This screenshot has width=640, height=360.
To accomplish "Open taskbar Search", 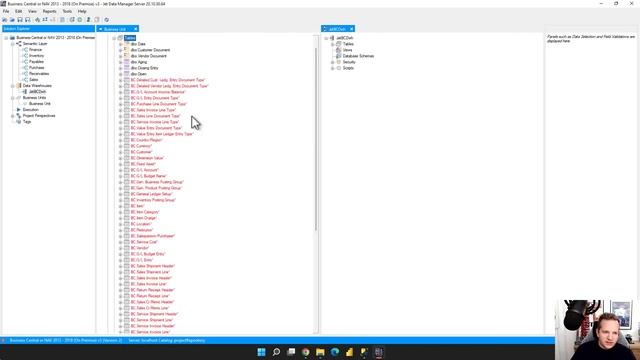I will (x=276, y=352).
